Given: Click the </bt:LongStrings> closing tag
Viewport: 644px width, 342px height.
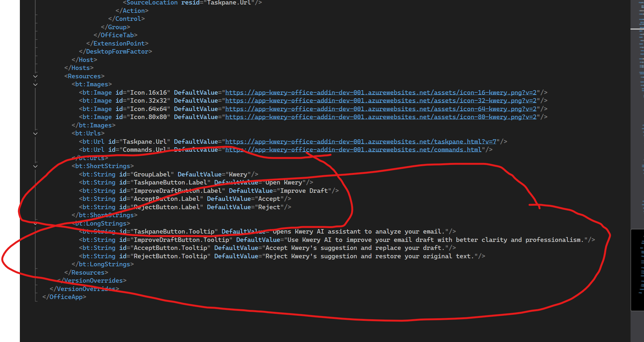Looking at the screenshot, I should 103,264.
